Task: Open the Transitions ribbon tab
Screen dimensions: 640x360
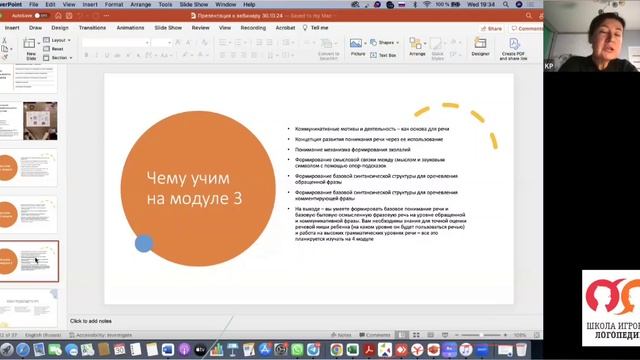Action: coord(92,28)
